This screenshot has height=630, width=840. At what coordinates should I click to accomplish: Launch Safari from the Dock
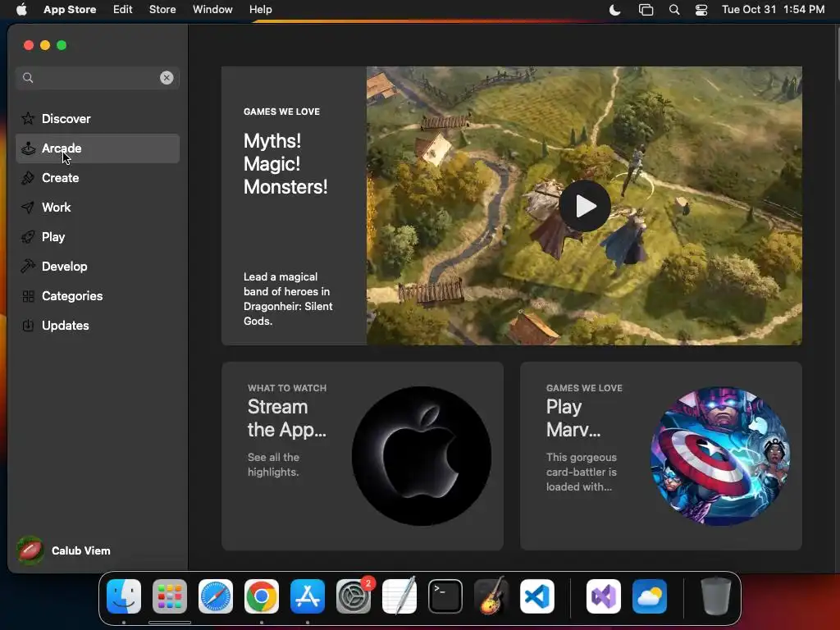click(x=216, y=596)
